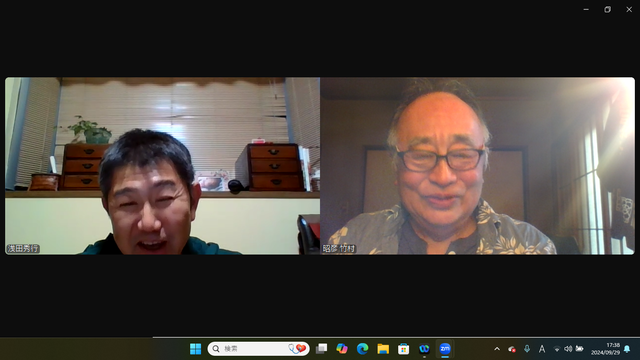The height and width of the screenshot is (360, 640).
Task: Open the battery status tray icon
Action: (x=580, y=349)
